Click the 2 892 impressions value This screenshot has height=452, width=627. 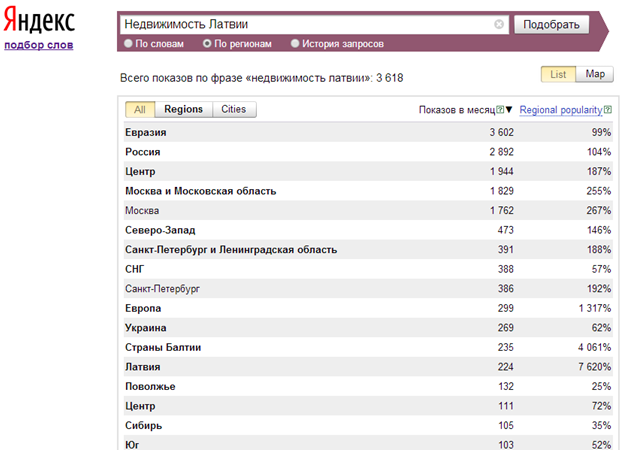tap(501, 152)
